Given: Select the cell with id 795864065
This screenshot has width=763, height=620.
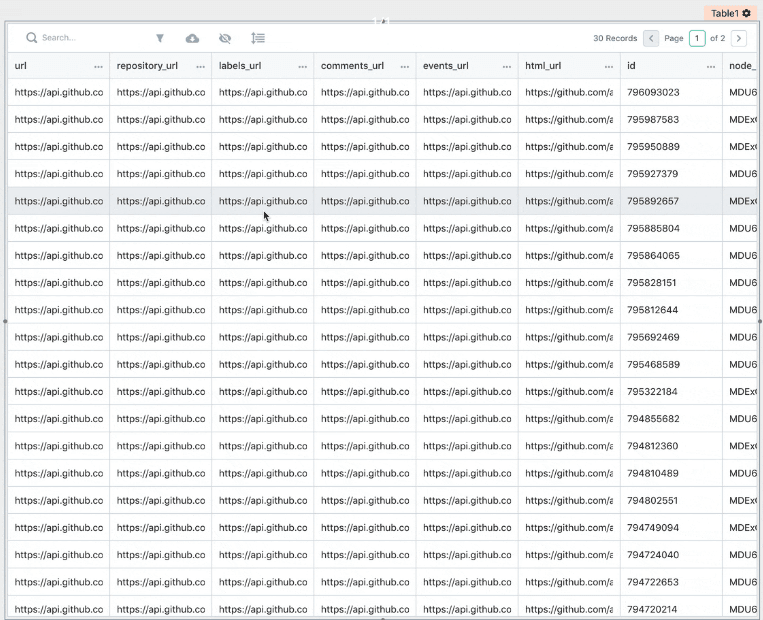Looking at the screenshot, I should pos(672,255).
